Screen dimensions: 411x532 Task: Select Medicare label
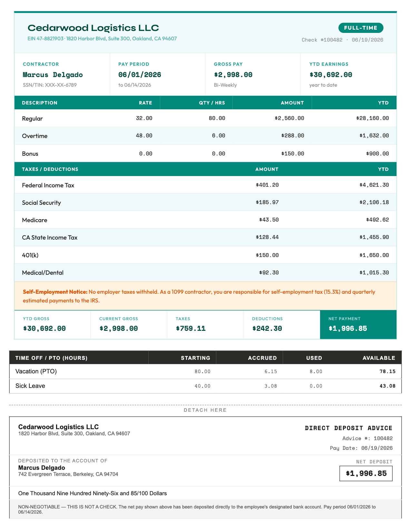click(x=34, y=220)
